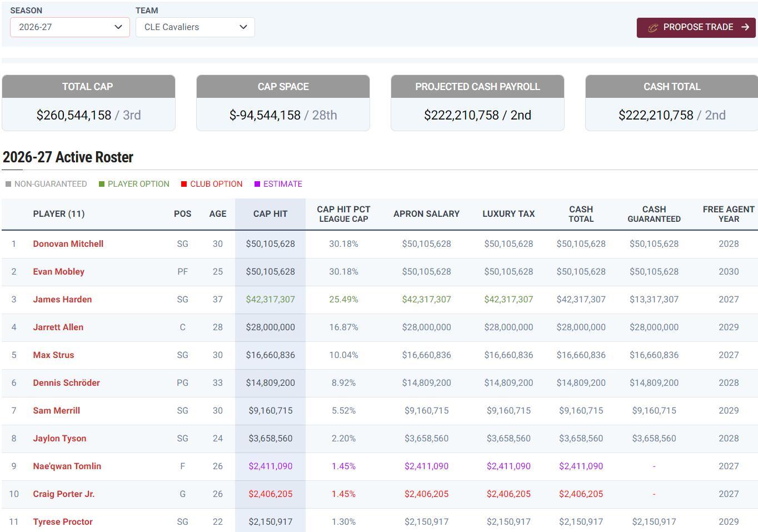Click the Cavaliers logo icon in Propose Trade
Screen dimensions: 758x532
652,28
